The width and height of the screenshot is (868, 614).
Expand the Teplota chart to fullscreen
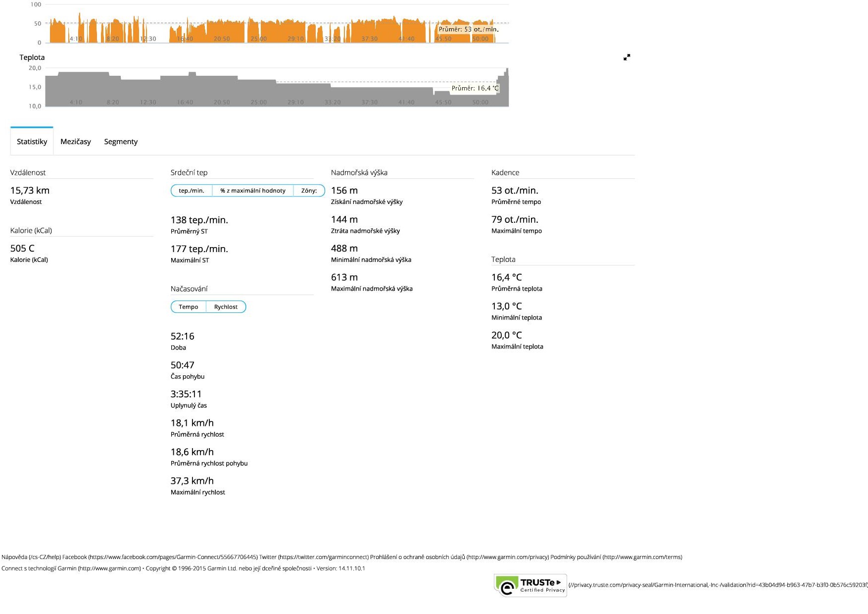click(x=627, y=57)
